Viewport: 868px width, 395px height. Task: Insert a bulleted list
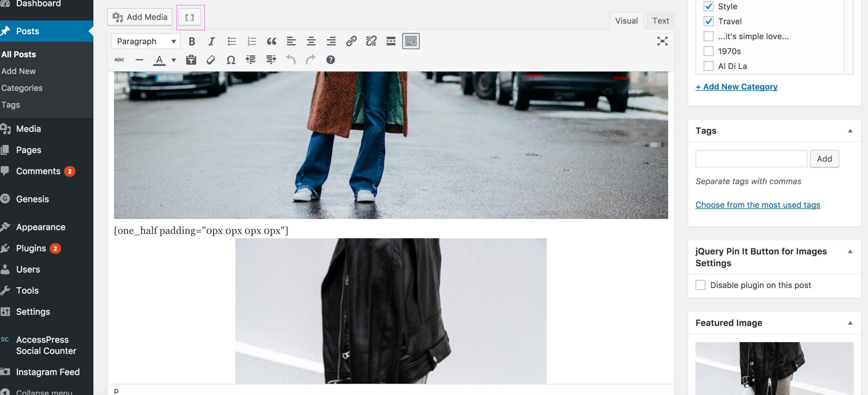coord(232,41)
